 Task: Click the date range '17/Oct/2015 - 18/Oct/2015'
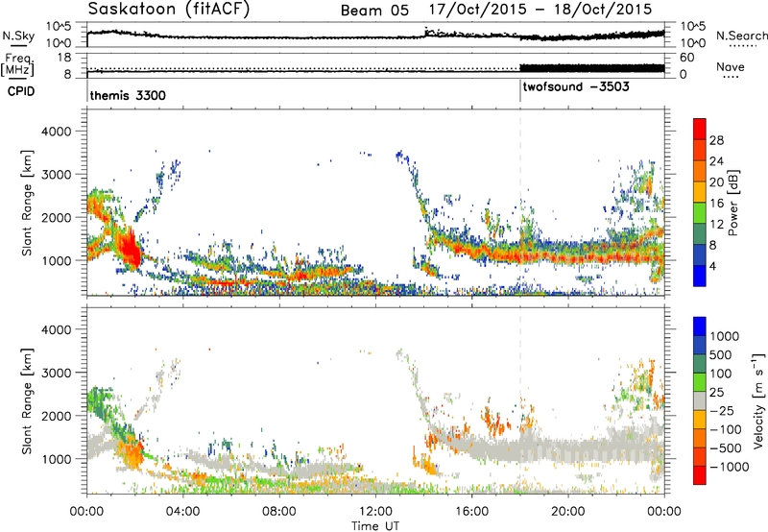point(540,10)
